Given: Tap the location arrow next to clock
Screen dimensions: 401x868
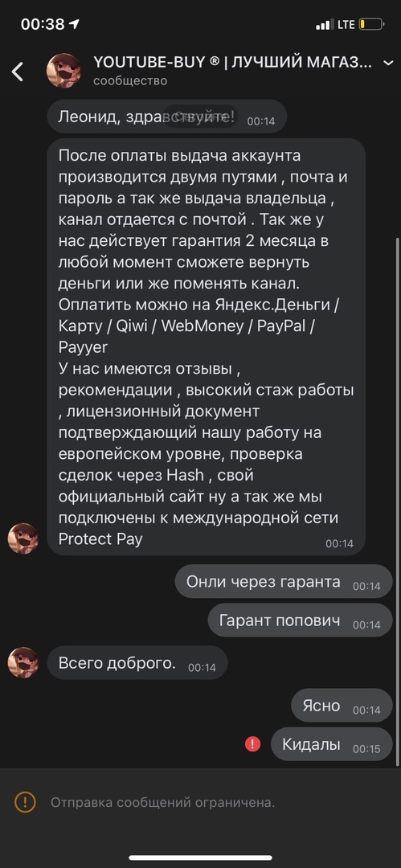Looking at the screenshot, I should click(x=75, y=24).
